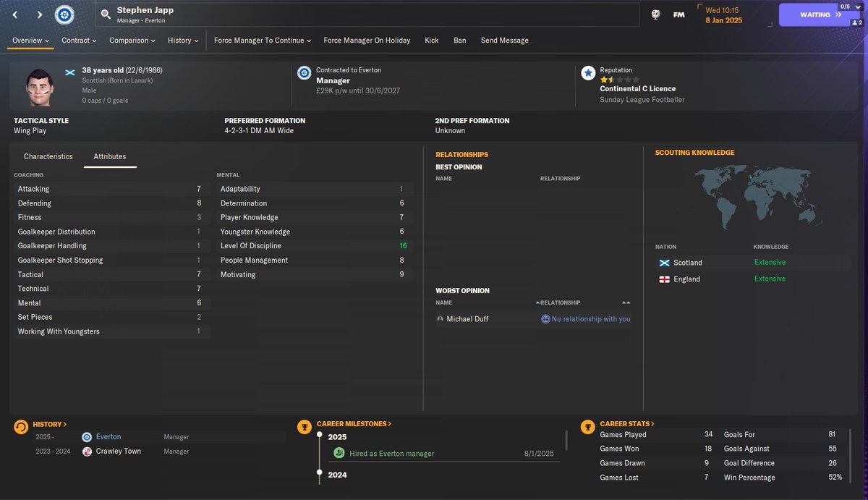Screen dimensions: 868x500
Task: Go forward with the right arrow
Action: 39,14
